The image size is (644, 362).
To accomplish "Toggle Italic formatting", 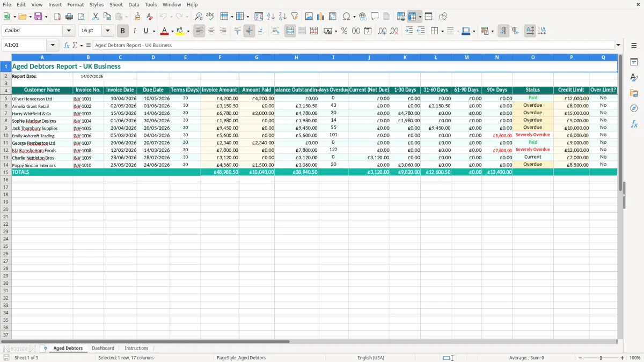I will click(x=134, y=31).
